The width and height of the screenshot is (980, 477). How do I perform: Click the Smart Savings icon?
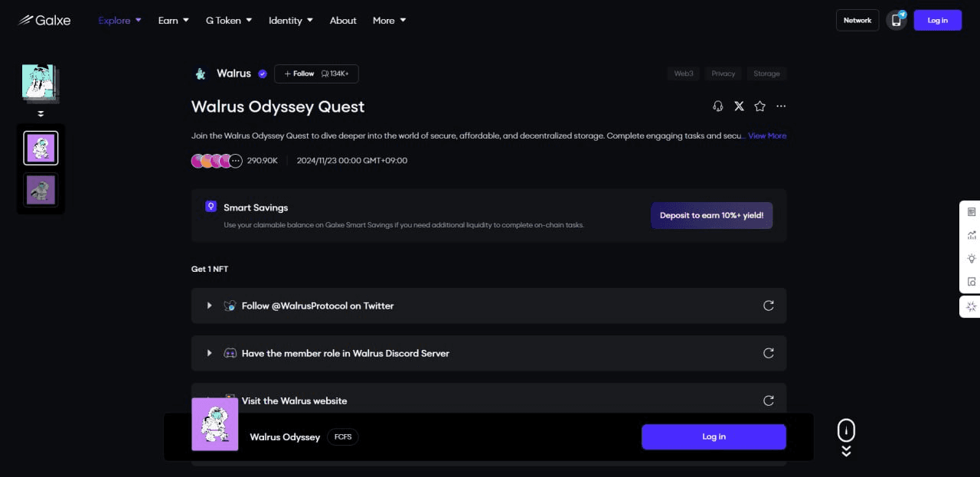[x=211, y=207]
